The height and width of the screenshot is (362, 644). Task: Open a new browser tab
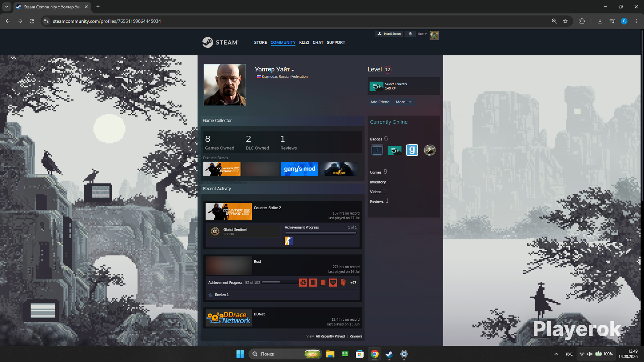pos(98,7)
